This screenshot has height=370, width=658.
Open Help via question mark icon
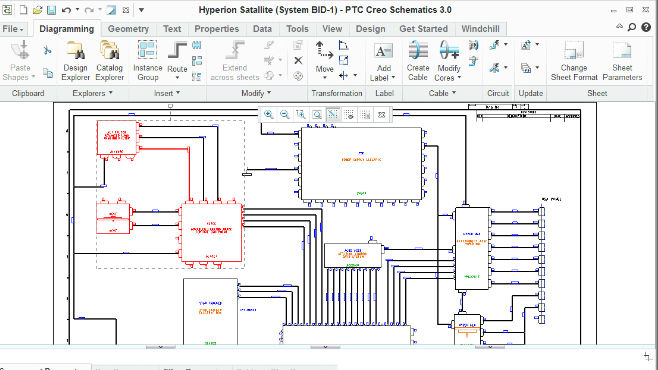coord(646,28)
